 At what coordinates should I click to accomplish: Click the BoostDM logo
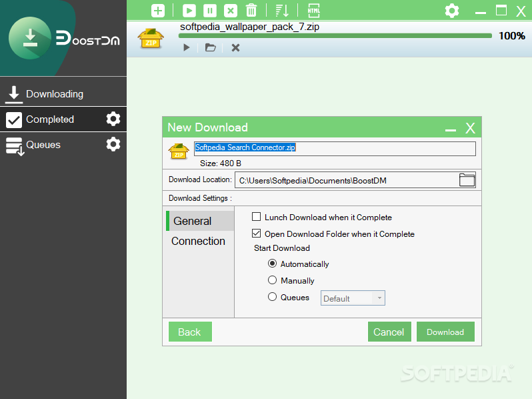(x=64, y=39)
